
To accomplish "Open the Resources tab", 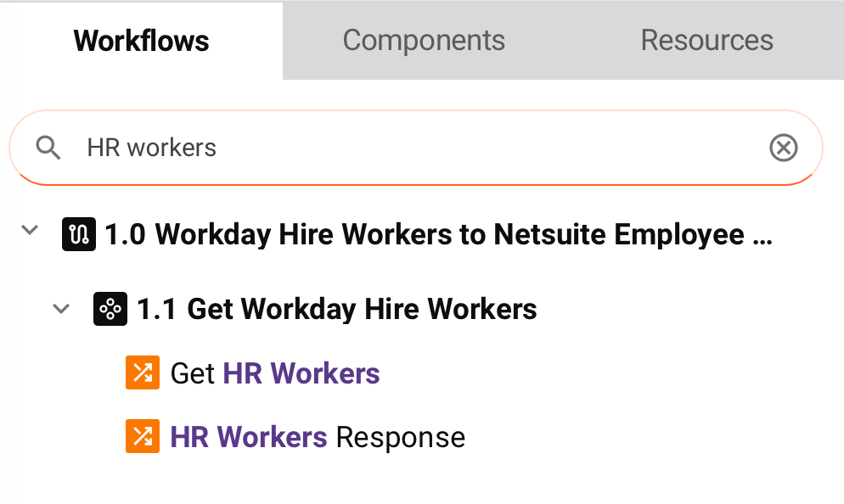I will point(706,40).
